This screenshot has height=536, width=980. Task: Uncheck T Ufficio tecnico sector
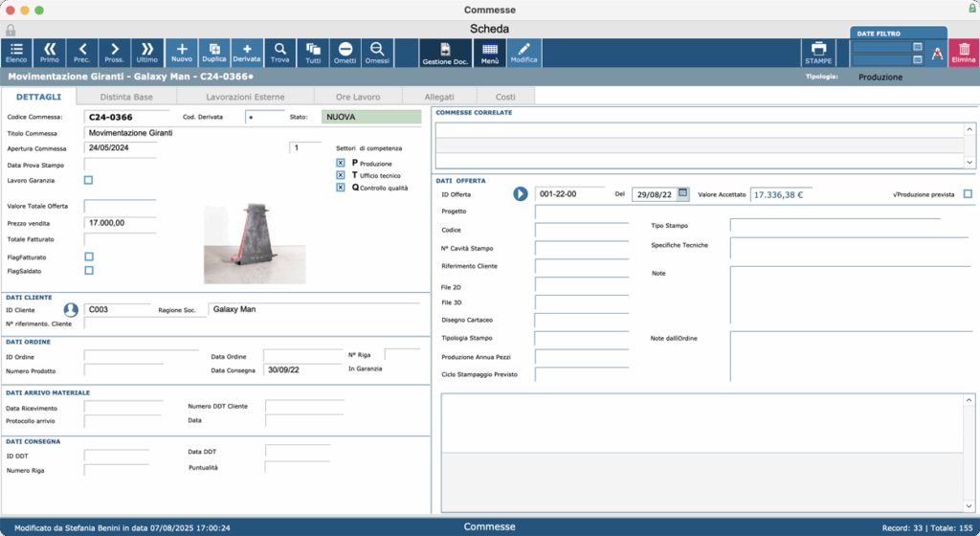coord(341,175)
